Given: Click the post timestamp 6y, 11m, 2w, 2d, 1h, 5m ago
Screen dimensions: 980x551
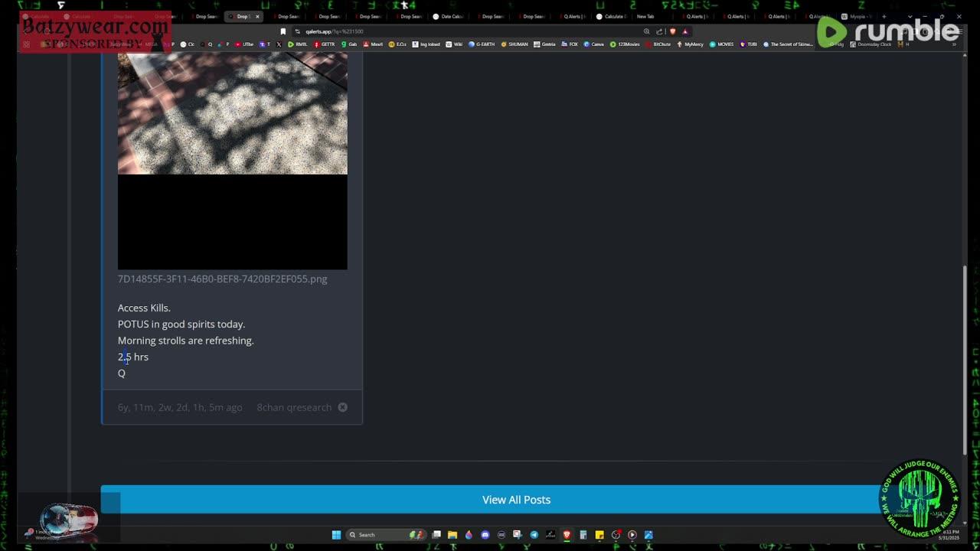Looking at the screenshot, I should tap(180, 407).
